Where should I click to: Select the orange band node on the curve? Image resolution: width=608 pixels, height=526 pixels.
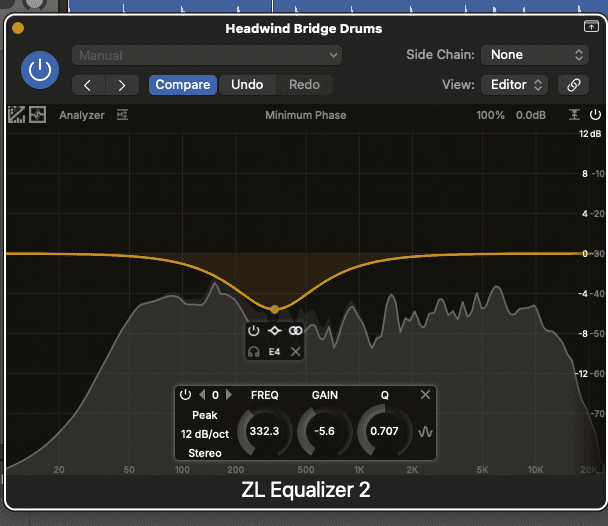click(x=275, y=309)
